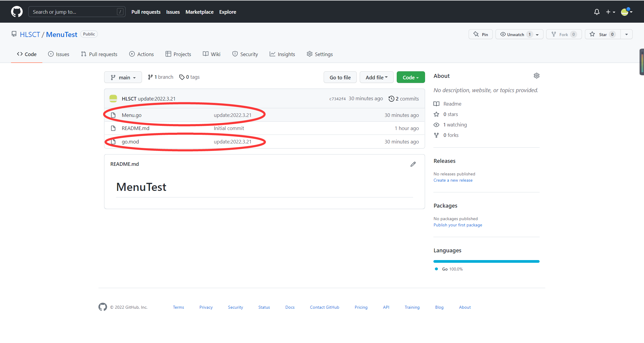This screenshot has height=343, width=644.
Task: Click Publish your first package
Action: point(458,225)
